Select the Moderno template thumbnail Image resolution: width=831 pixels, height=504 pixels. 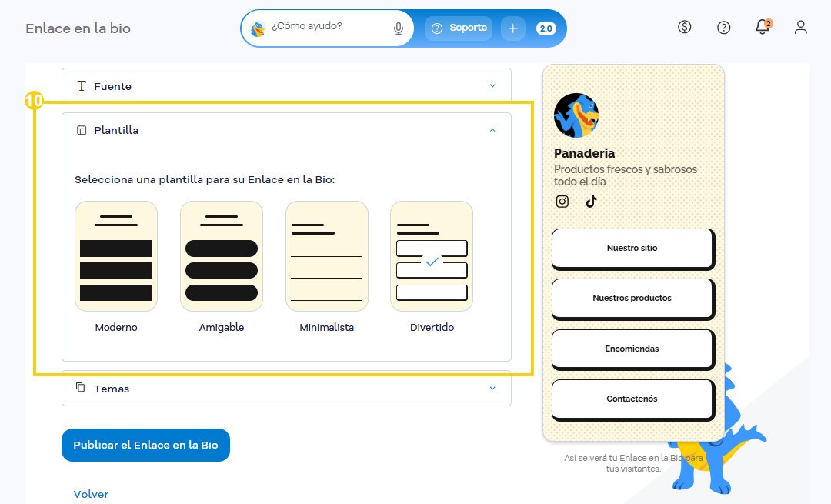point(116,256)
